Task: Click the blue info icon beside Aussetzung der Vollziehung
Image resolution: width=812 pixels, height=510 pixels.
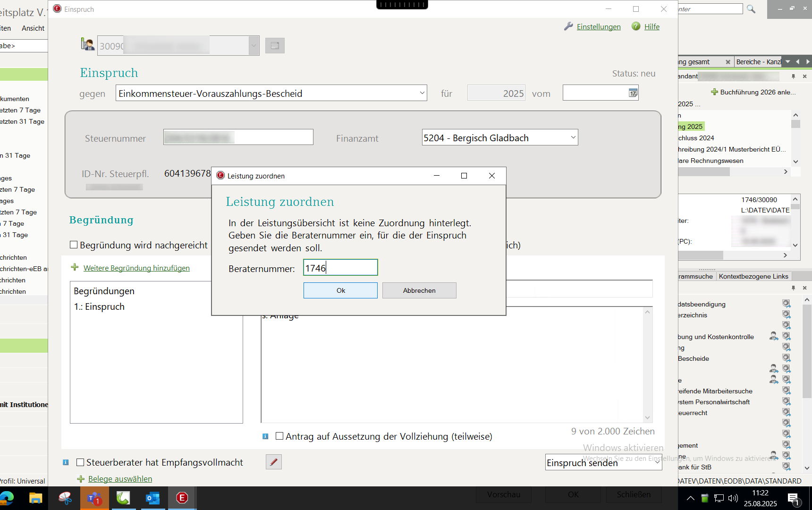Action: (x=265, y=436)
